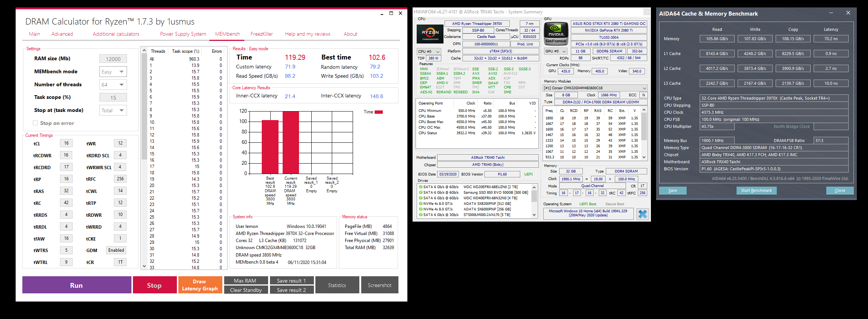Click the GDM Enabled field
The height and width of the screenshot is (319, 868).
tap(116, 250)
